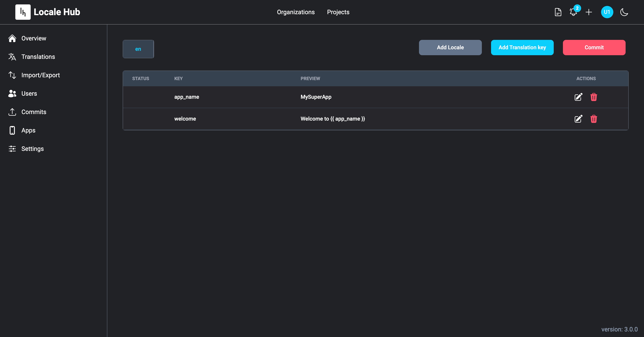
Task: Open the Apps sidebar label
Action: (x=28, y=130)
